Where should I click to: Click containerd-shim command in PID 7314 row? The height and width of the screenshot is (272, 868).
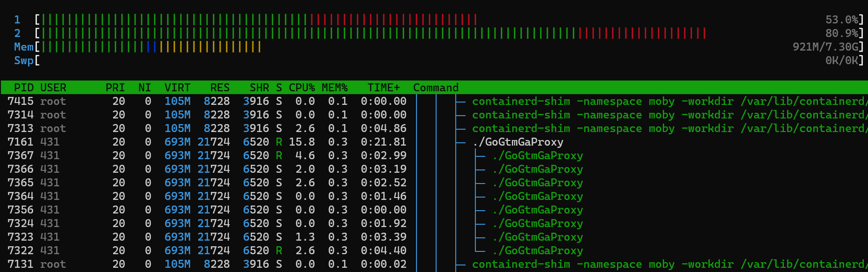(x=669, y=115)
